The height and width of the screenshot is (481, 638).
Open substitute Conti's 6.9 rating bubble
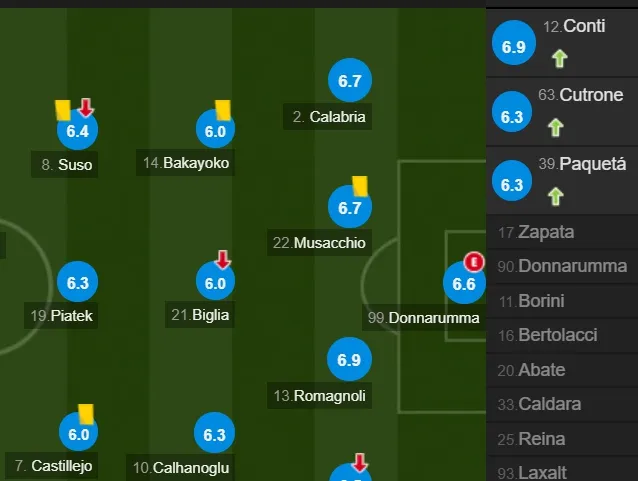513,43
